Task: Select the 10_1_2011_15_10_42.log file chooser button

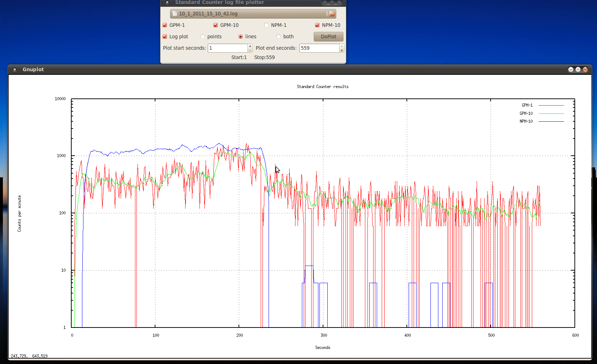Action: tap(253, 14)
